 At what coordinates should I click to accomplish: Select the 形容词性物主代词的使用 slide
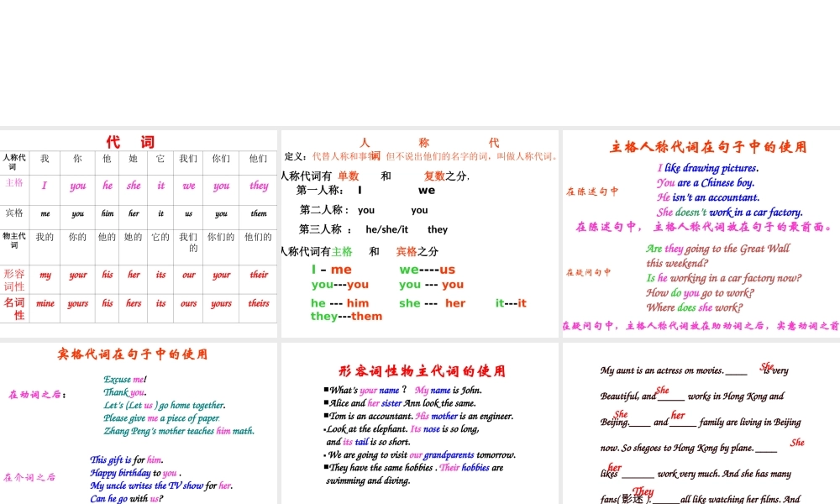pos(419,423)
